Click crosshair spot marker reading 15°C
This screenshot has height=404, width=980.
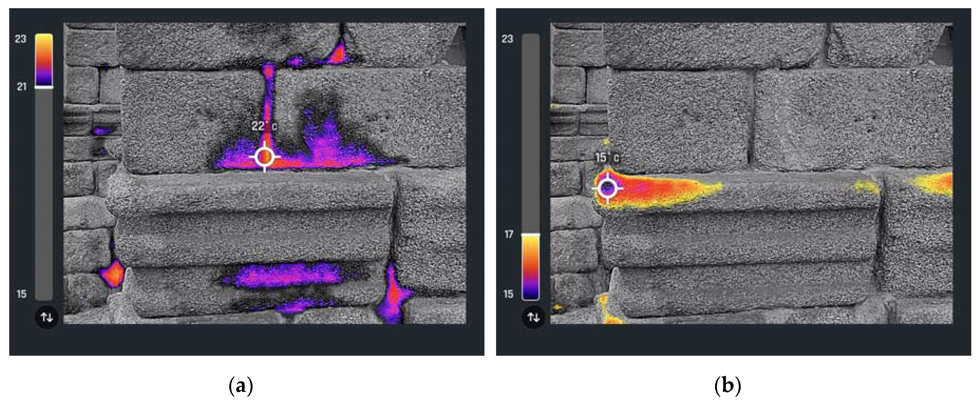(x=607, y=188)
